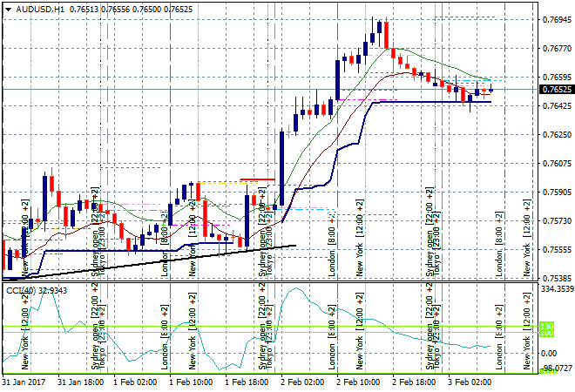
Task: Click the 0.00 CCI scale label
Action: point(548,353)
